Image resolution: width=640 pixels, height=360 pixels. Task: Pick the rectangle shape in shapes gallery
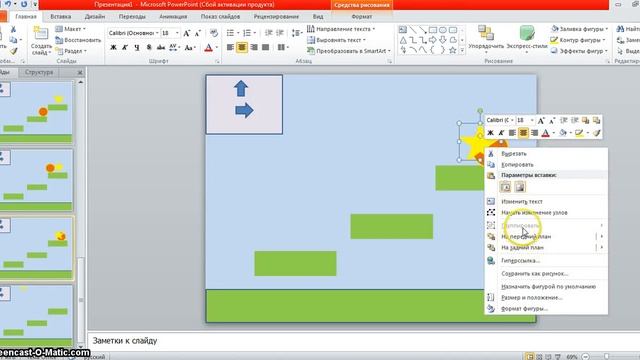point(433,30)
